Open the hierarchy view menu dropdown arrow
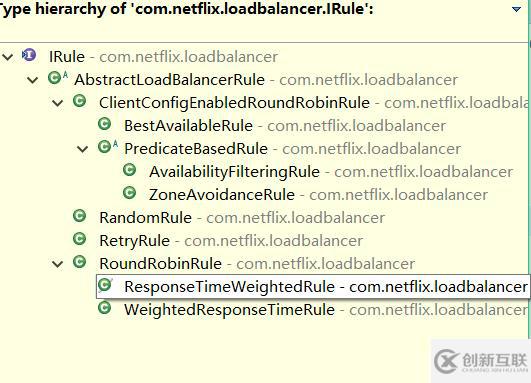The width and height of the screenshot is (531, 383). (516, 9)
